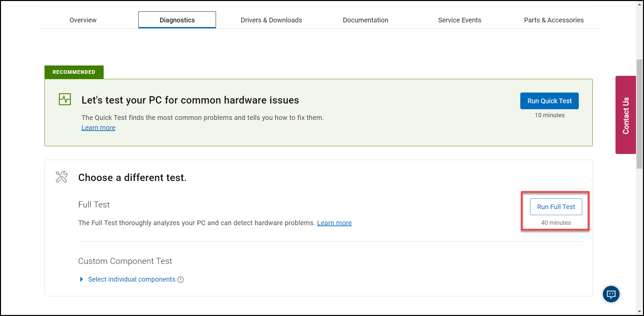Open Learn more about the Quick Test
This screenshot has height=316, width=644.
click(98, 127)
